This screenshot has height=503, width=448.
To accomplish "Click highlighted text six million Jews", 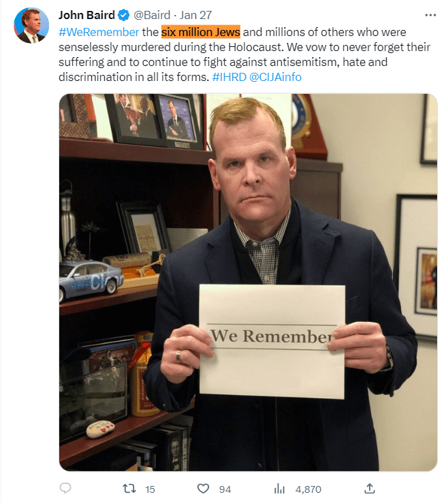I will pos(201,32).
